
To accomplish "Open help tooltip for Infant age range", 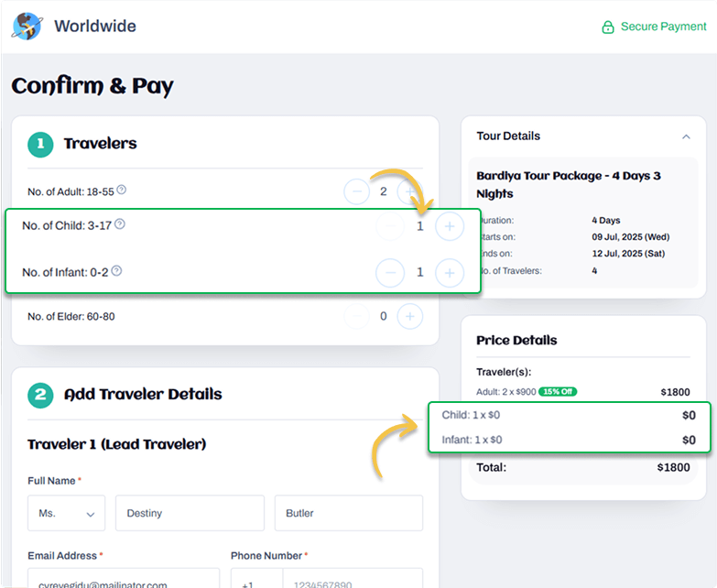I will (116, 271).
